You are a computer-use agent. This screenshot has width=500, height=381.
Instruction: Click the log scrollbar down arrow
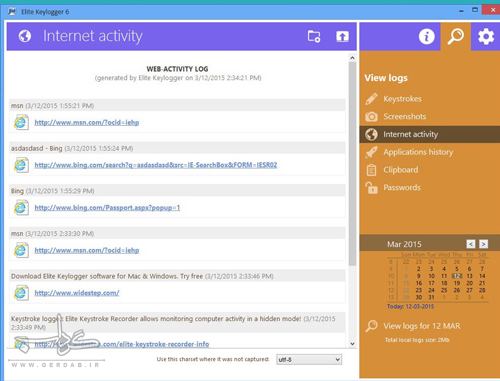point(352,344)
